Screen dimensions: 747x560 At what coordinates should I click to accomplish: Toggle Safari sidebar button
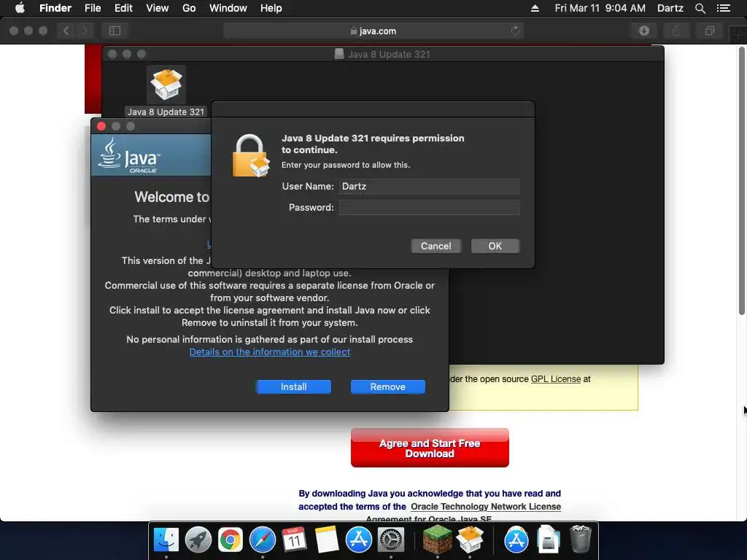[115, 31]
